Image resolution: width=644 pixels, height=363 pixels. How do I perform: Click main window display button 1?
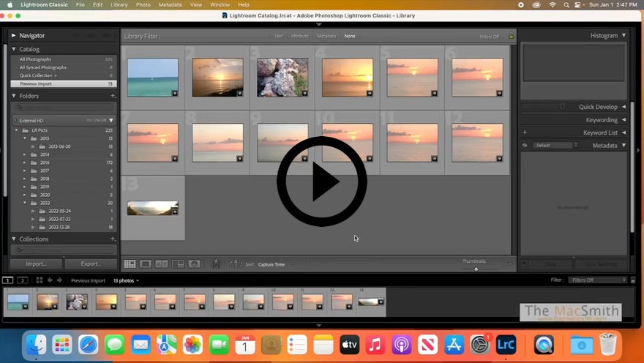point(7,280)
